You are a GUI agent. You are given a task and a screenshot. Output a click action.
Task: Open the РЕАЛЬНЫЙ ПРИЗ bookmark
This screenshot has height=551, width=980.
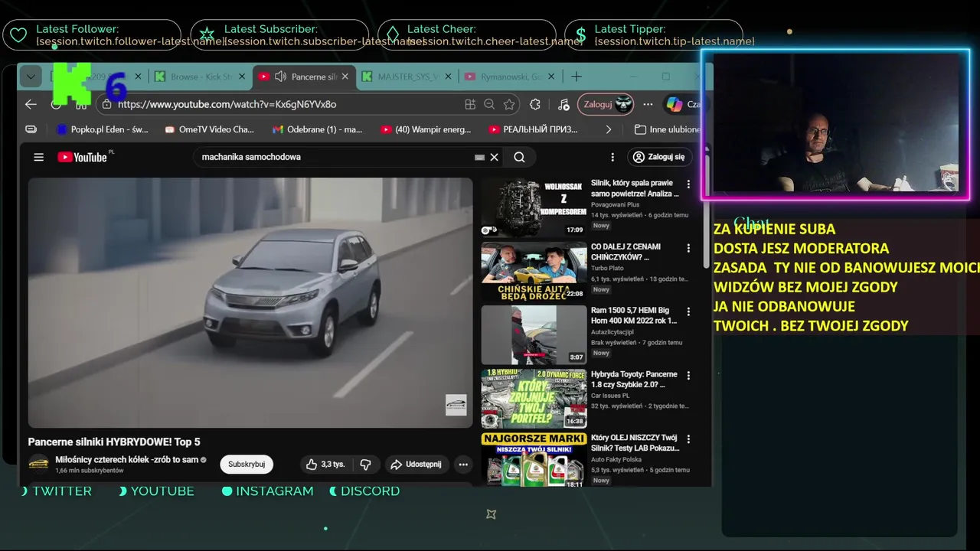(x=534, y=129)
